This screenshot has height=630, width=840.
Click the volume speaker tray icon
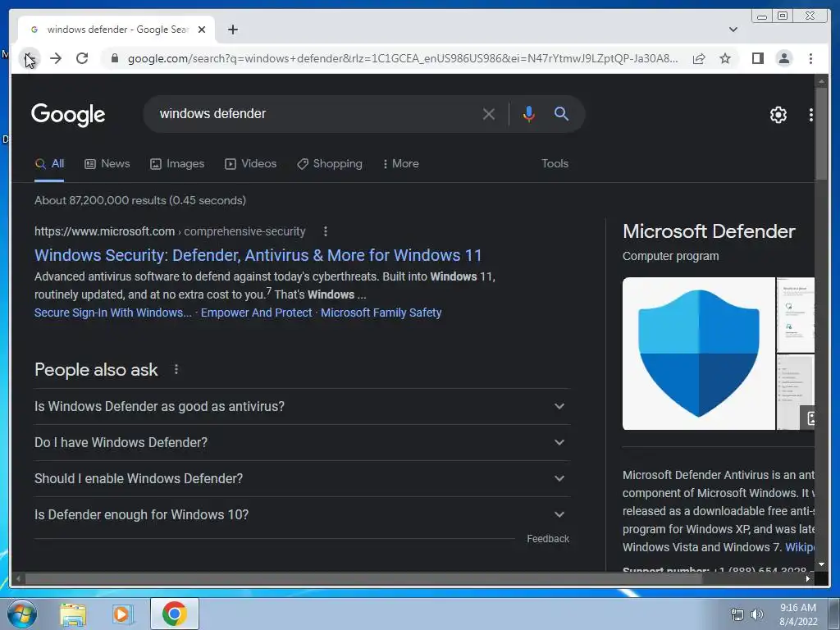[757, 614]
